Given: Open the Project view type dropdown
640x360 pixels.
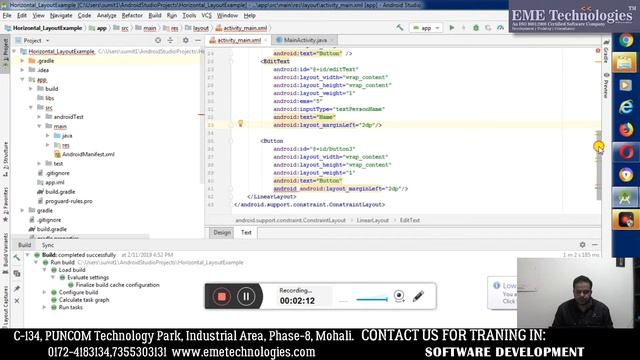Looking at the screenshot, I should point(33,40).
